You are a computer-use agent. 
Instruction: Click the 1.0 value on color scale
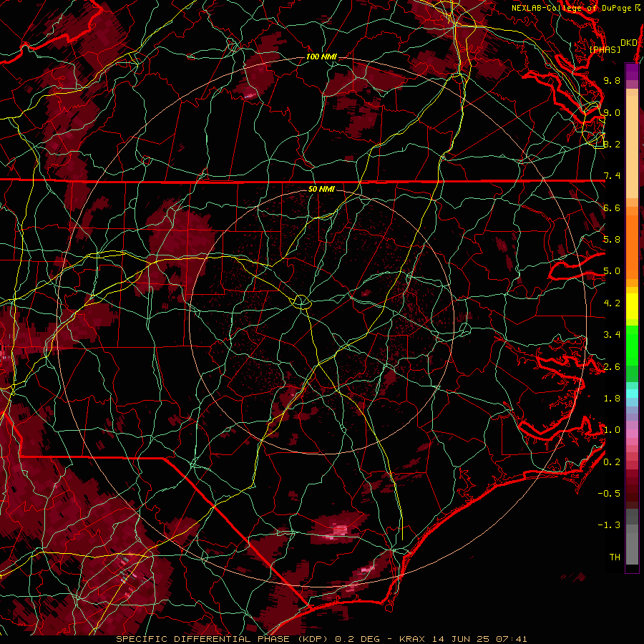click(612, 430)
